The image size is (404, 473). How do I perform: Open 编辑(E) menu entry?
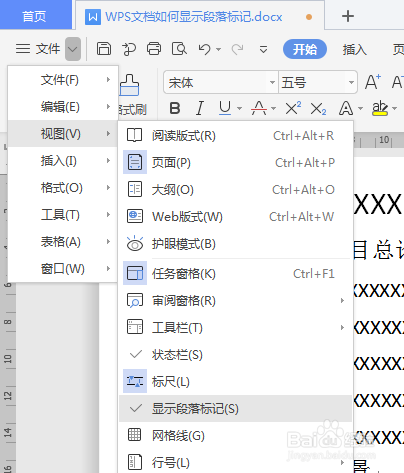click(63, 107)
